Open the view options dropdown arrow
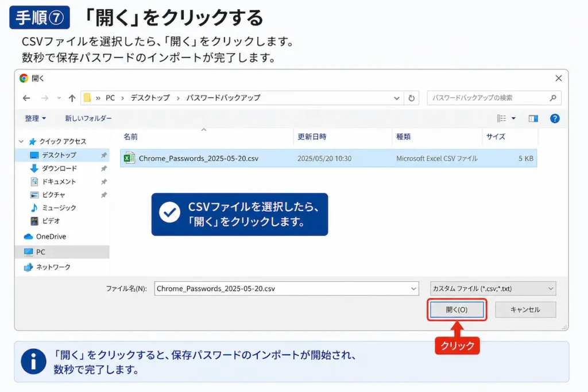This screenshot has height=392, width=588. pyautogui.click(x=513, y=118)
